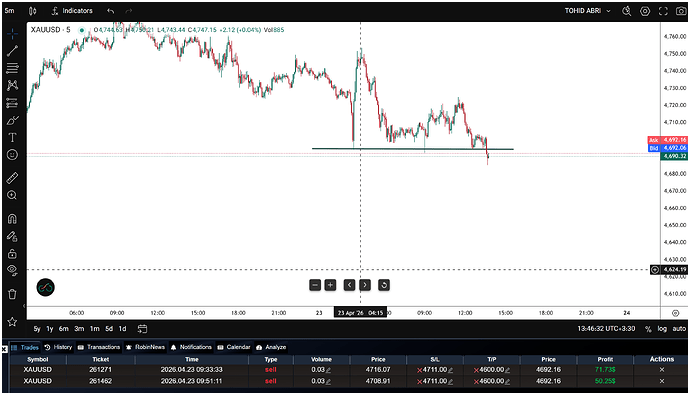Open the RobinNews tab
The width and height of the screenshot is (690, 395).
[x=146, y=347]
